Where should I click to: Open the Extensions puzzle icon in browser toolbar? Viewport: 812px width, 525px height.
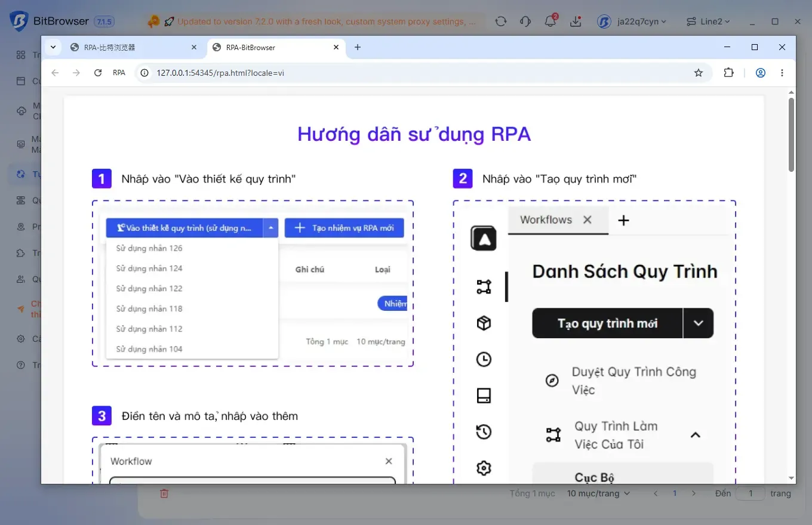(728, 73)
